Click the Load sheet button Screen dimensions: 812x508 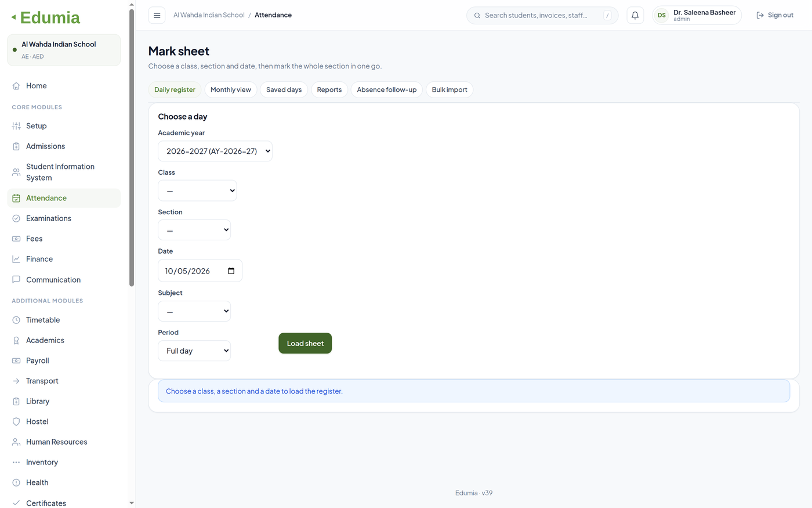click(305, 343)
